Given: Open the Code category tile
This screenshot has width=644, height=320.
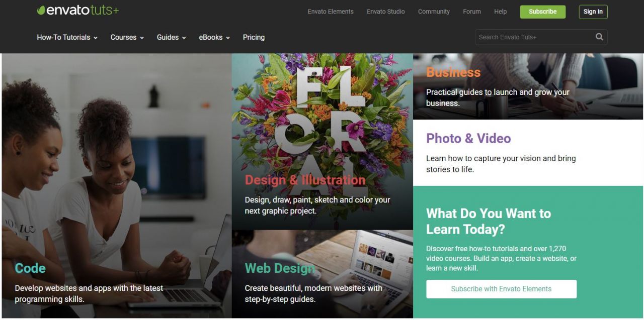Looking at the screenshot, I should pos(117,185).
